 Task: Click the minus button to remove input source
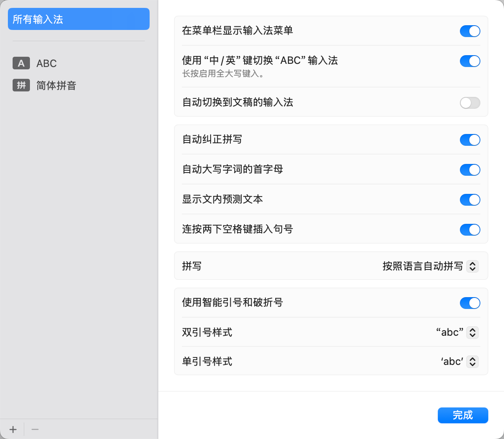coord(35,430)
